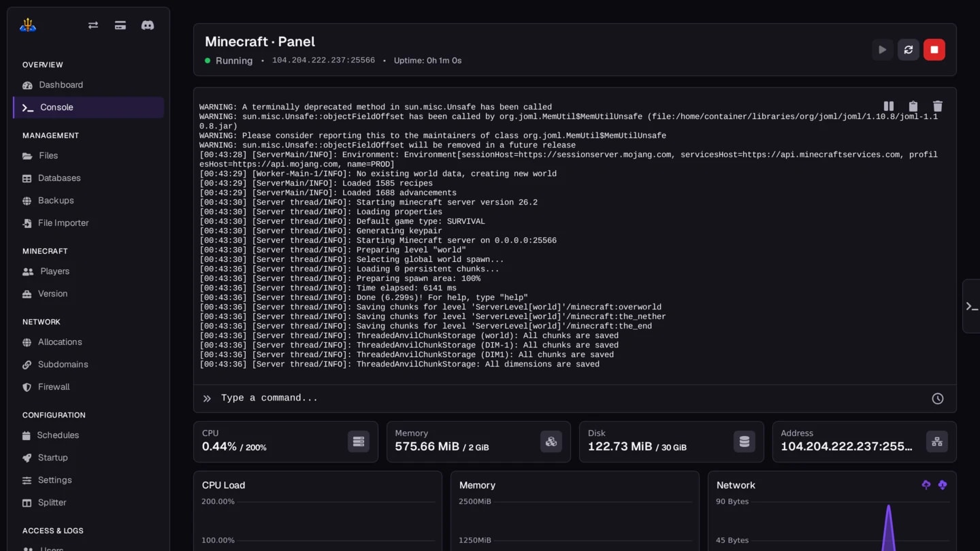Screen dimensions: 980x551
Task: Go to Dashboard in sidebar
Action: click(88, 85)
